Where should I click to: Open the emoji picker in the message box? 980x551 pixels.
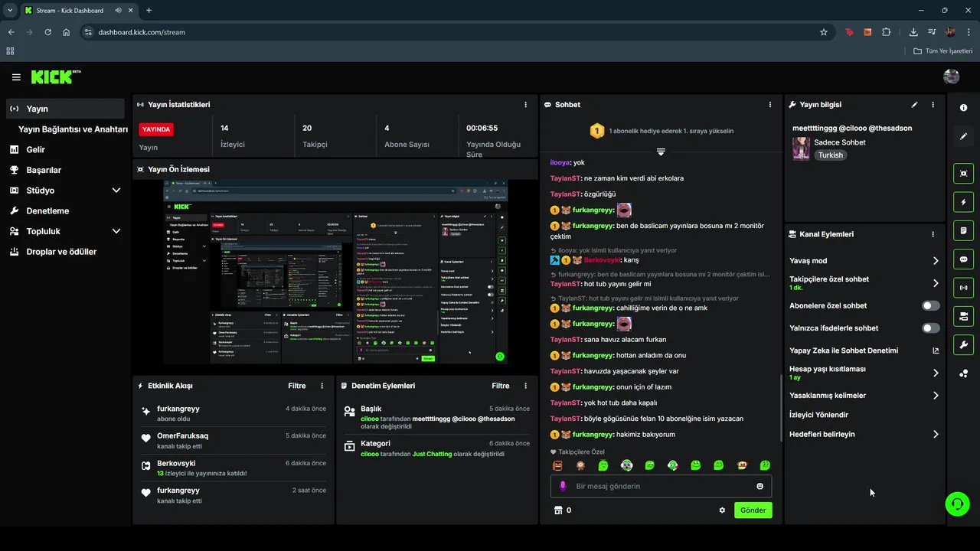759,486
